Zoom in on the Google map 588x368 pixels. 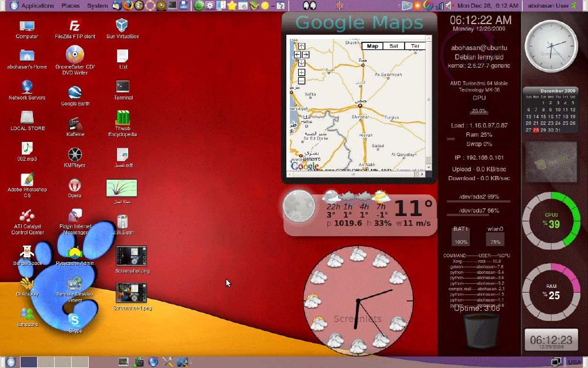[x=302, y=72]
